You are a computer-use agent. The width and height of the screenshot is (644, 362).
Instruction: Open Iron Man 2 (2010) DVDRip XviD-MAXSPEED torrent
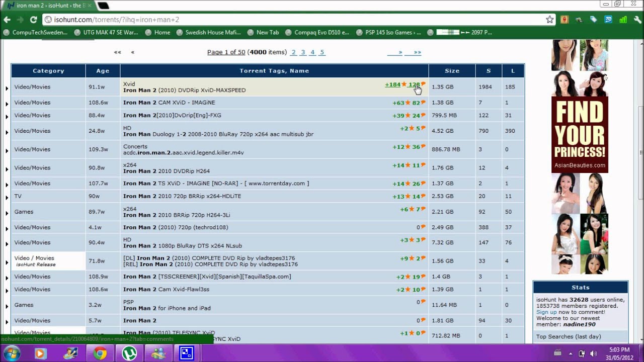[184, 90]
